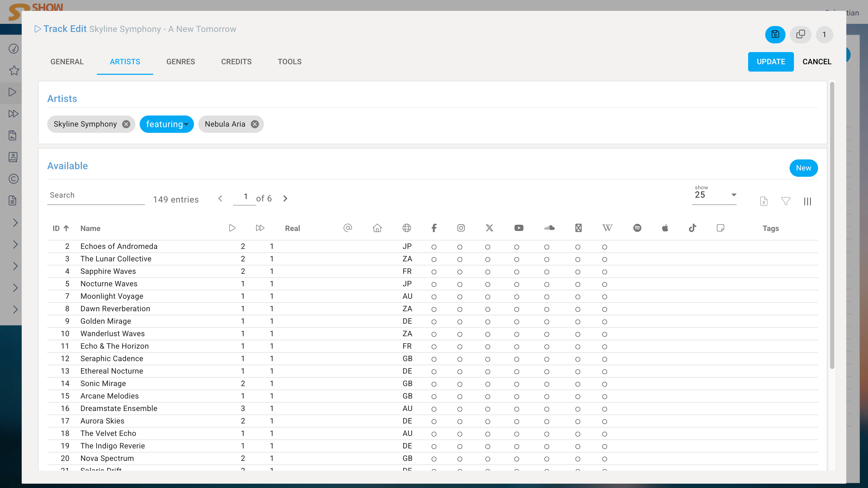Open the featuring relation dropdown

[167, 124]
